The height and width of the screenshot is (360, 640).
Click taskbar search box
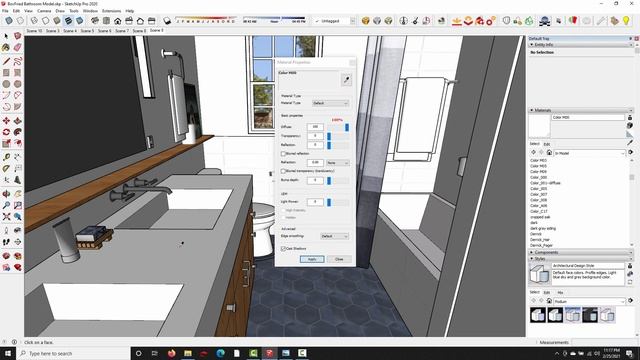pyautogui.click(x=73, y=353)
